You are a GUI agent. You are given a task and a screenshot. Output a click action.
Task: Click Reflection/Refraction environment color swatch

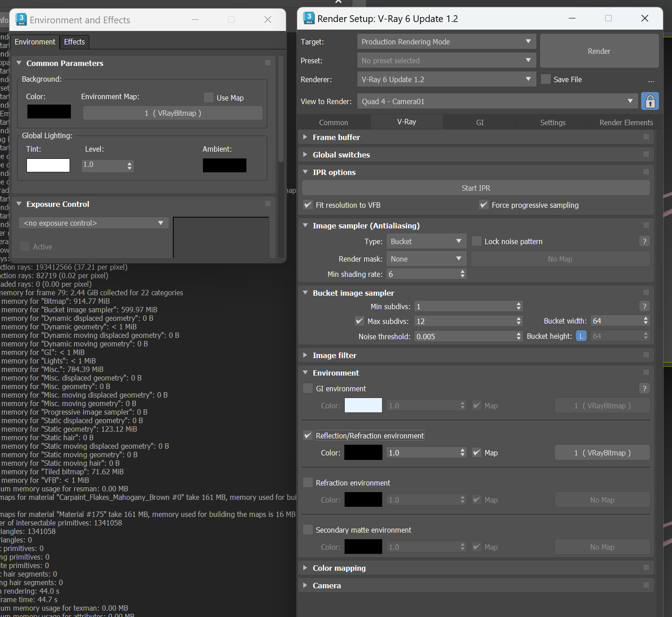(x=363, y=452)
